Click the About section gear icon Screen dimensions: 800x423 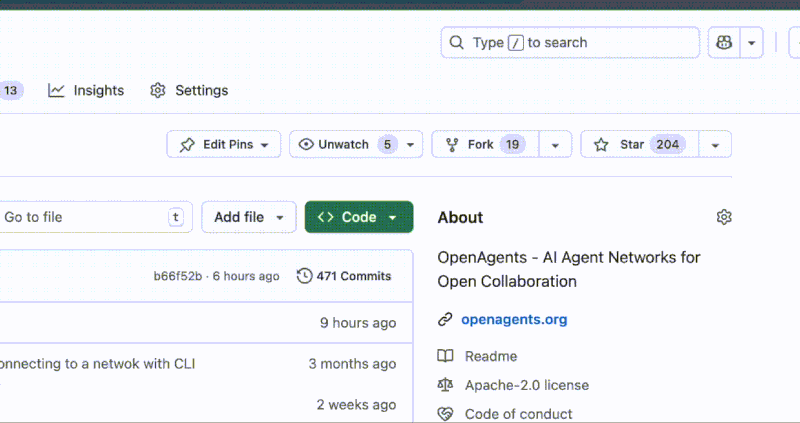(724, 217)
